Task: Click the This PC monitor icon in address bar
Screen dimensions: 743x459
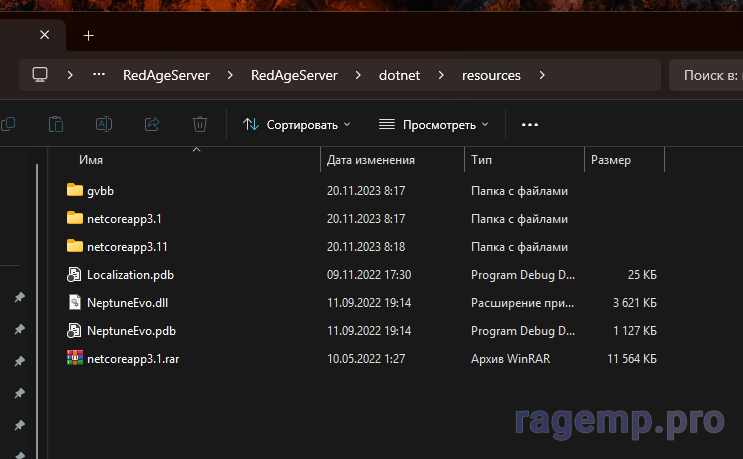Action: click(x=40, y=75)
